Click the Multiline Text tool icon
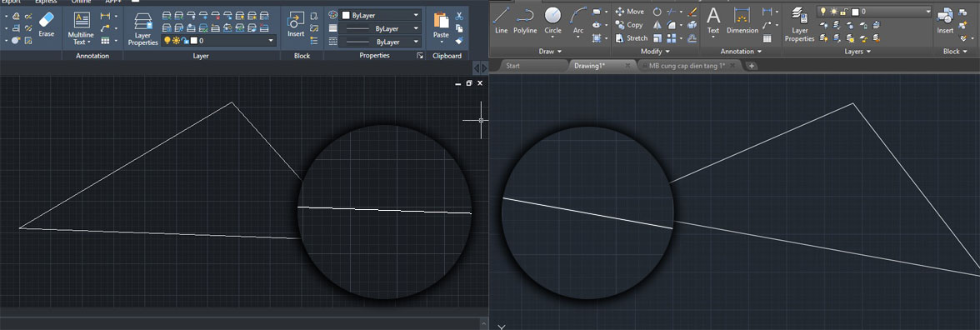The height and width of the screenshot is (330, 980). tap(82, 20)
